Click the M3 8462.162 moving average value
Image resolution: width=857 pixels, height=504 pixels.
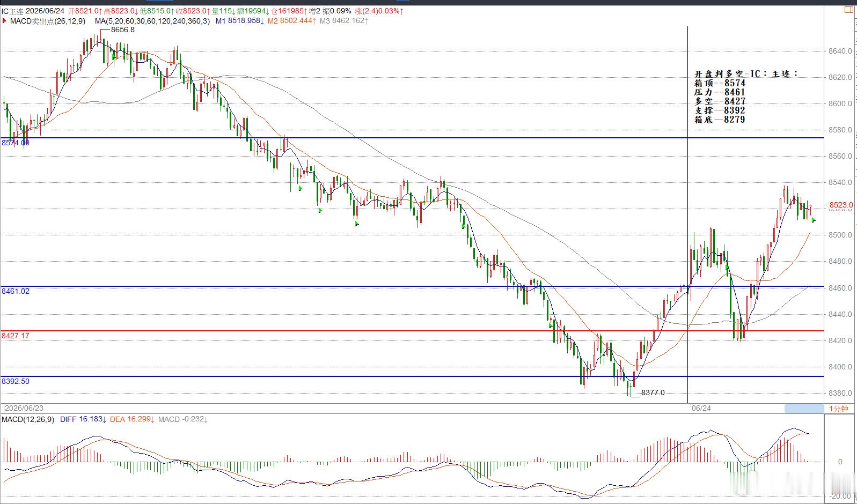tap(344, 21)
